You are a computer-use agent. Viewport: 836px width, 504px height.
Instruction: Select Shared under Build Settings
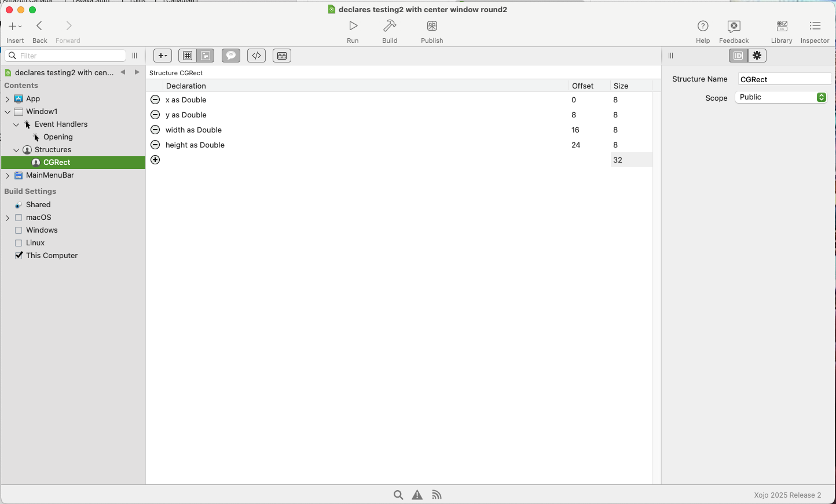(38, 205)
